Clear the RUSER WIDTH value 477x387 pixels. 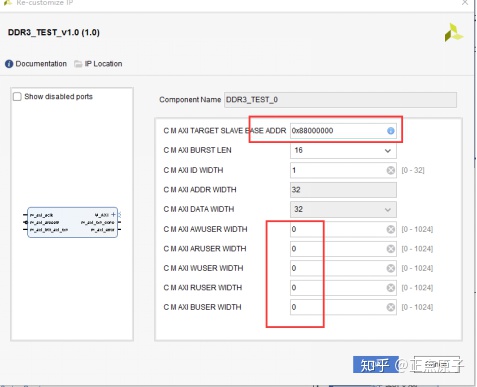[x=390, y=288]
